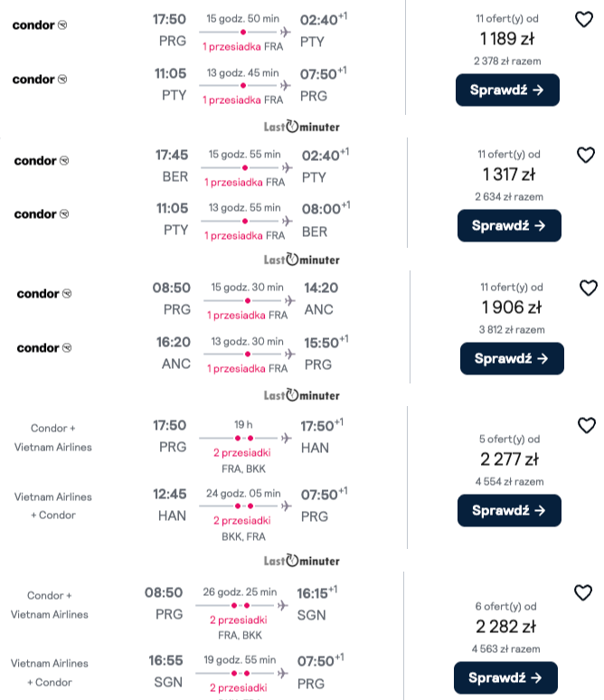Click '2 przesiadki' on PRG to HAN flight
Viewport: 604px width, 700px height.
coord(242,453)
